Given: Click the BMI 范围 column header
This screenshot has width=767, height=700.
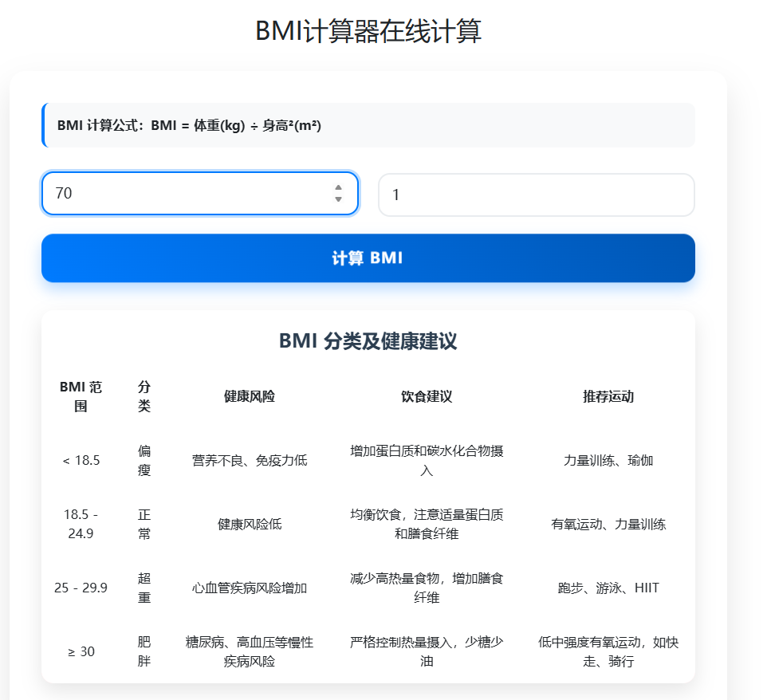Looking at the screenshot, I should click(81, 396).
